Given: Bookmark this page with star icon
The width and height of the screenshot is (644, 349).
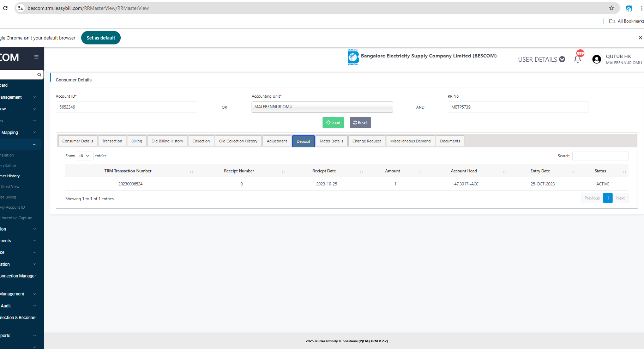Looking at the screenshot, I should tap(612, 8).
